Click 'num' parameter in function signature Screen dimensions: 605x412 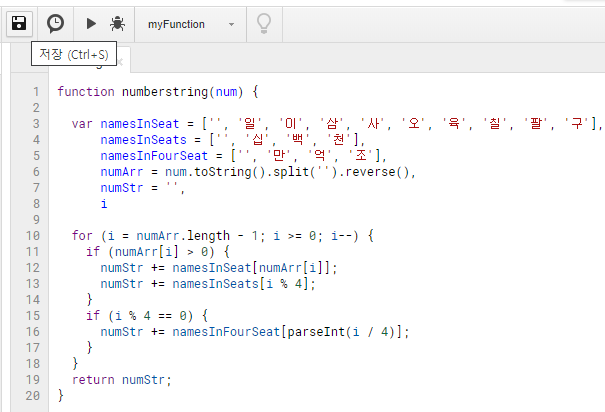click(x=226, y=92)
